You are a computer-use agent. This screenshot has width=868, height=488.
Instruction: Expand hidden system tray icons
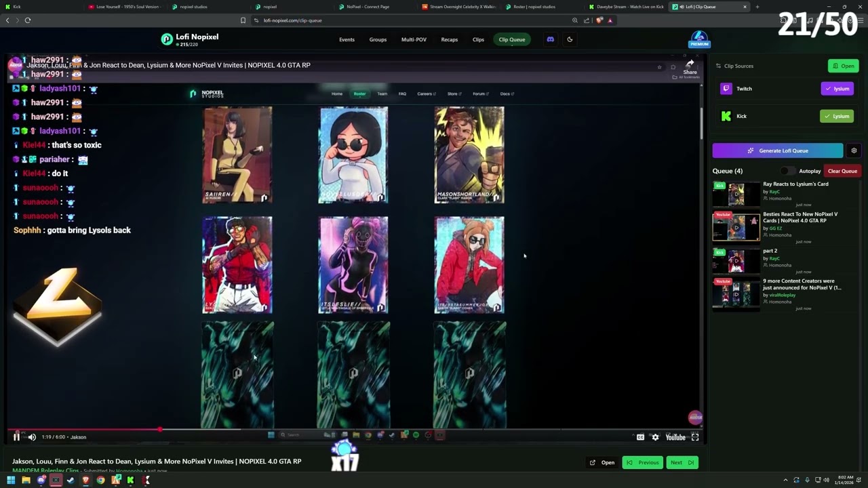785,481
